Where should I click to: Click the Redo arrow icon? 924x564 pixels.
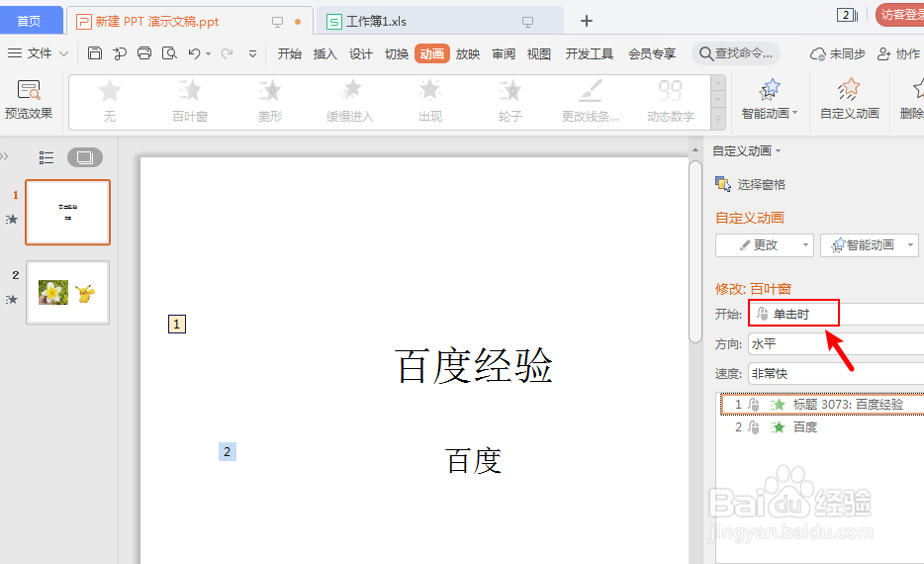point(227,53)
